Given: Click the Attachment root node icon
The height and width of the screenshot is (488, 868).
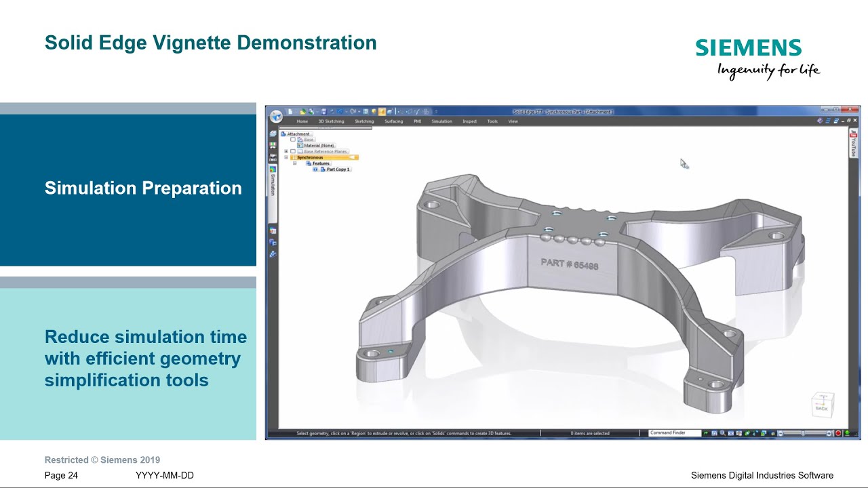Looking at the screenshot, I should pos(283,134).
